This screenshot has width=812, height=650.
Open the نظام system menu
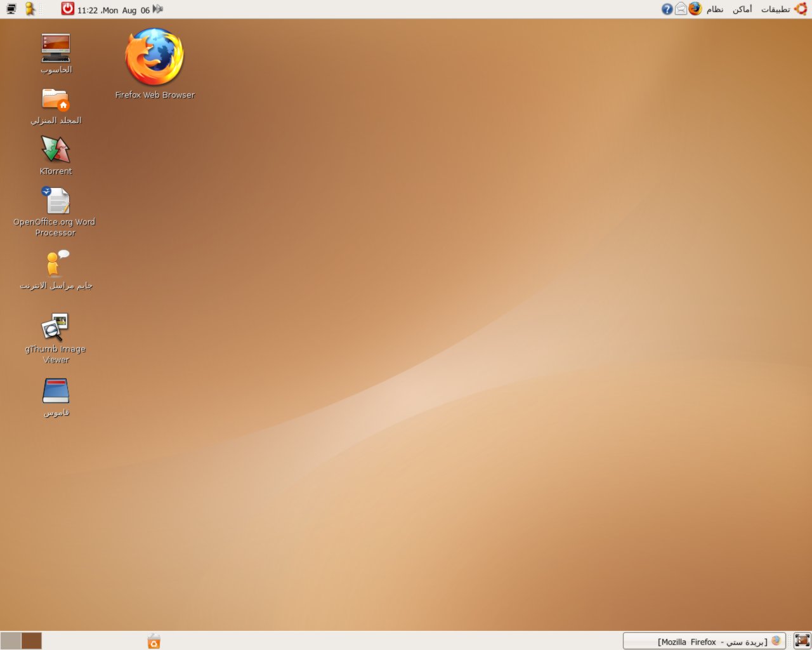715,10
